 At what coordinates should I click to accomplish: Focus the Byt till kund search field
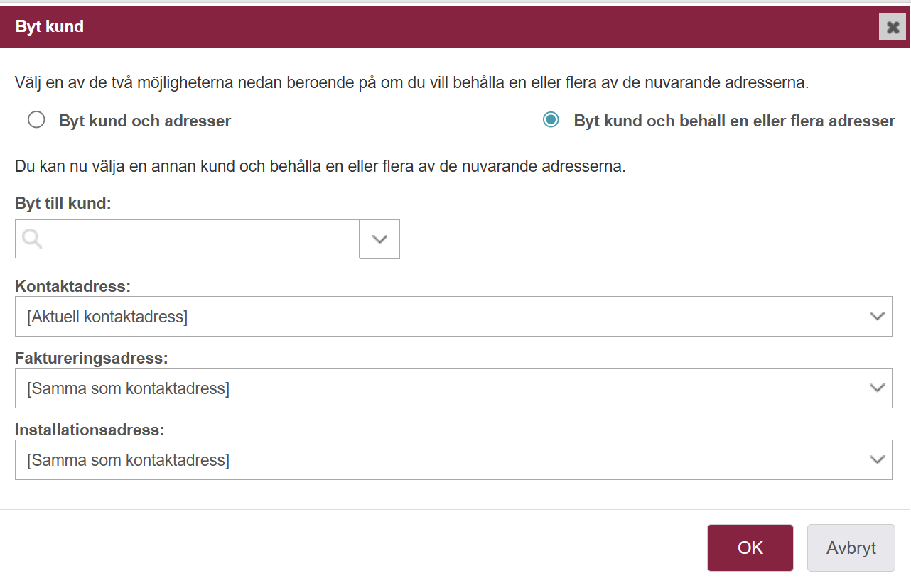(x=188, y=239)
